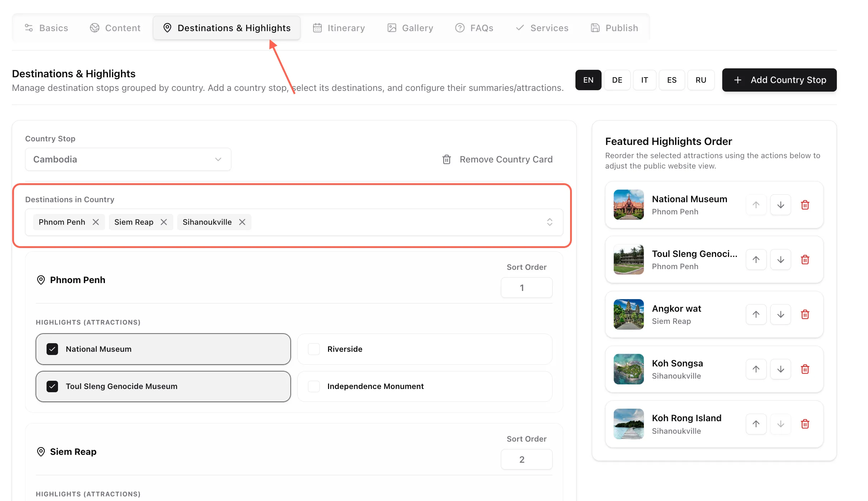Remove Siem Reap tag from destinations
This screenshot has width=868, height=501.
[164, 222]
